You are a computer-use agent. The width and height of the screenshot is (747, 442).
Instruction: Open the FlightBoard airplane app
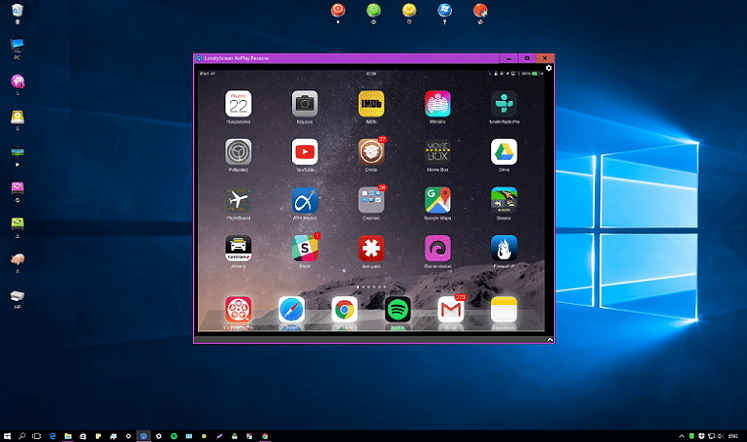click(x=238, y=200)
